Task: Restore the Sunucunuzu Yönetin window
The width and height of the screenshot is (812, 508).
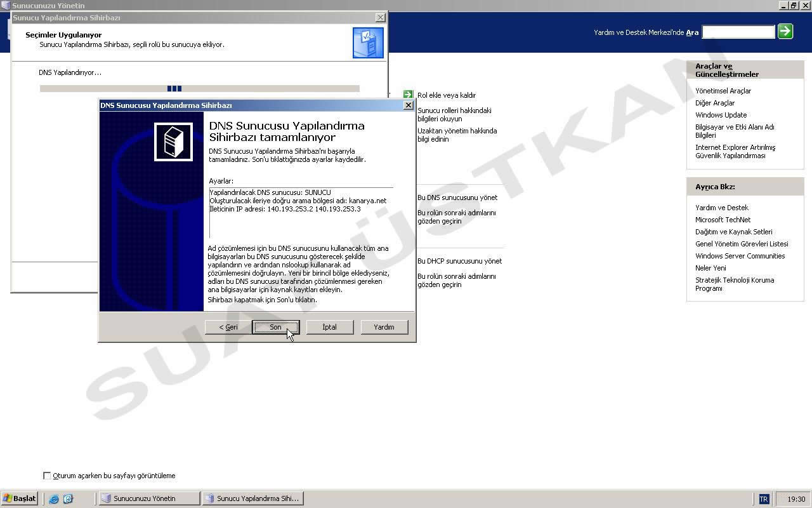Action: [793, 5]
